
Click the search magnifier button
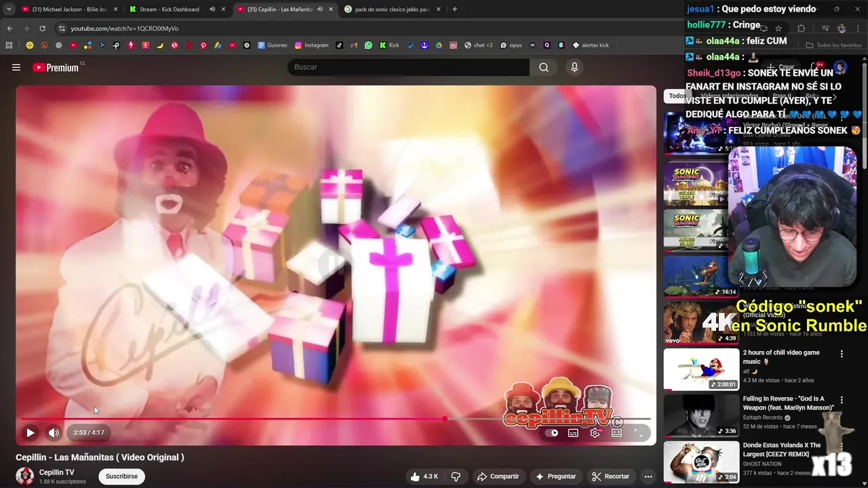point(543,67)
